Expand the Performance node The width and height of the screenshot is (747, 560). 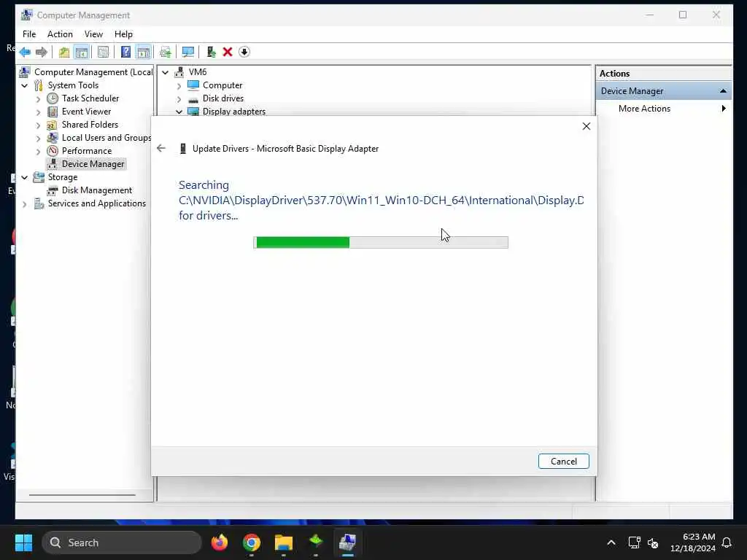pyautogui.click(x=39, y=152)
